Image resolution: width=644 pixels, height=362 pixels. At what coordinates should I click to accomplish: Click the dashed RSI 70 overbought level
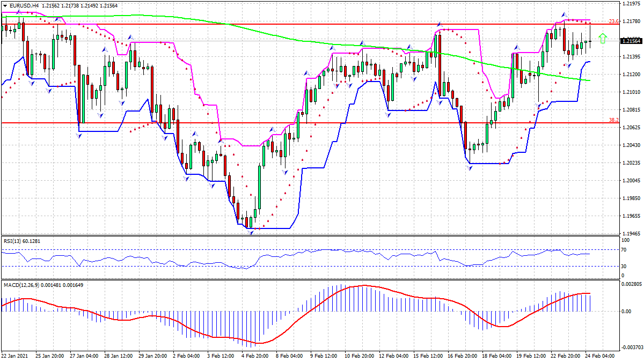pos(322,249)
